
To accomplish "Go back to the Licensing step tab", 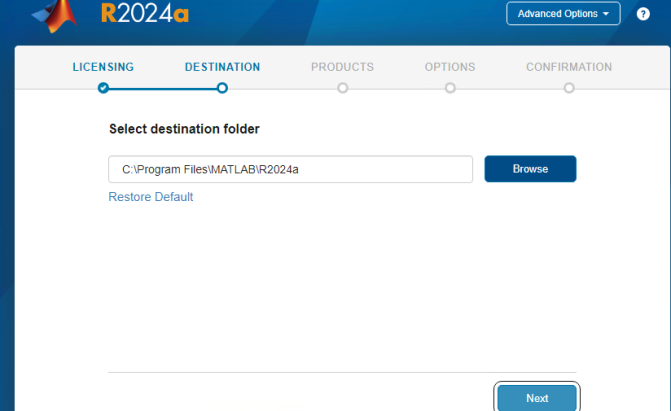I will [x=103, y=67].
